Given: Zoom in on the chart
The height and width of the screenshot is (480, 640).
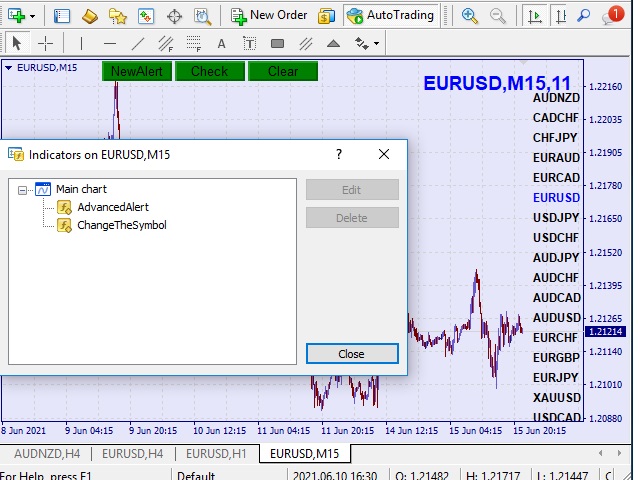Looking at the screenshot, I should (x=470, y=16).
